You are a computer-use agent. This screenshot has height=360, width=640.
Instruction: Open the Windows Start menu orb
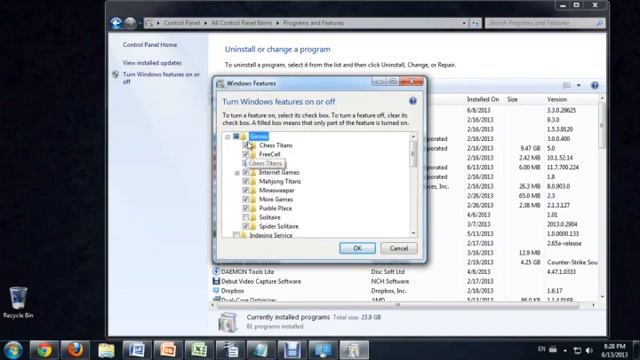(13, 350)
